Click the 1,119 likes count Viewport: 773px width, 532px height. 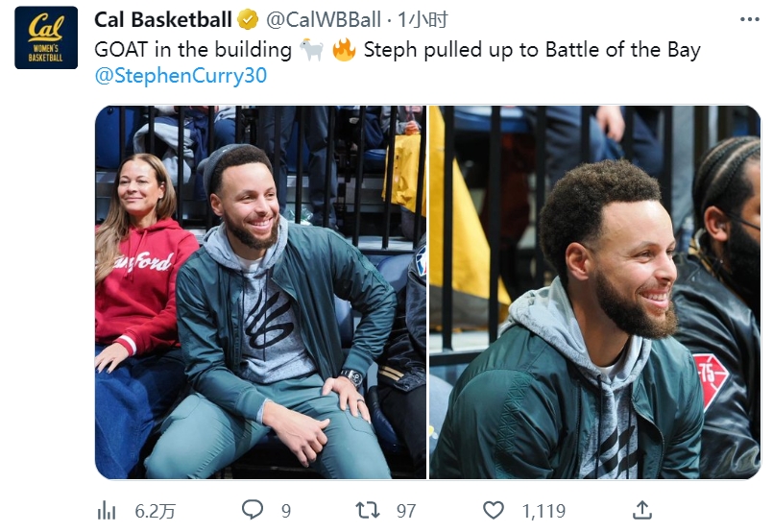544,511
